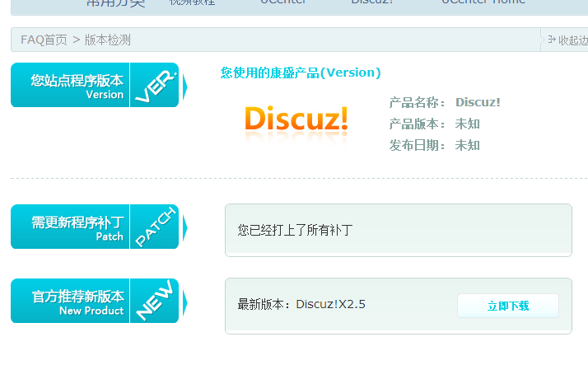Click 立即下载 download button
This screenshot has width=588, height=379.
508,306
